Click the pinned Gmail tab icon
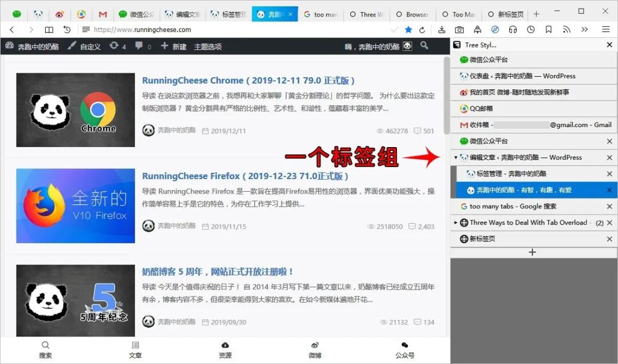 coord(102,14)
